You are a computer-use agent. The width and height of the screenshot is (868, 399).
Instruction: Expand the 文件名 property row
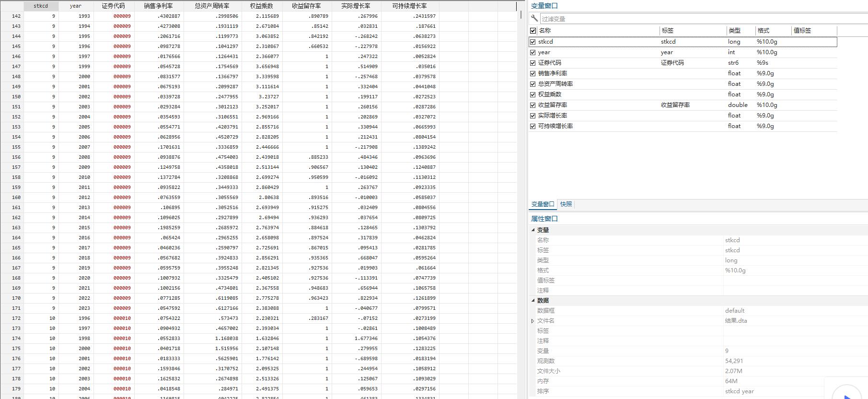tap(532, 321)
